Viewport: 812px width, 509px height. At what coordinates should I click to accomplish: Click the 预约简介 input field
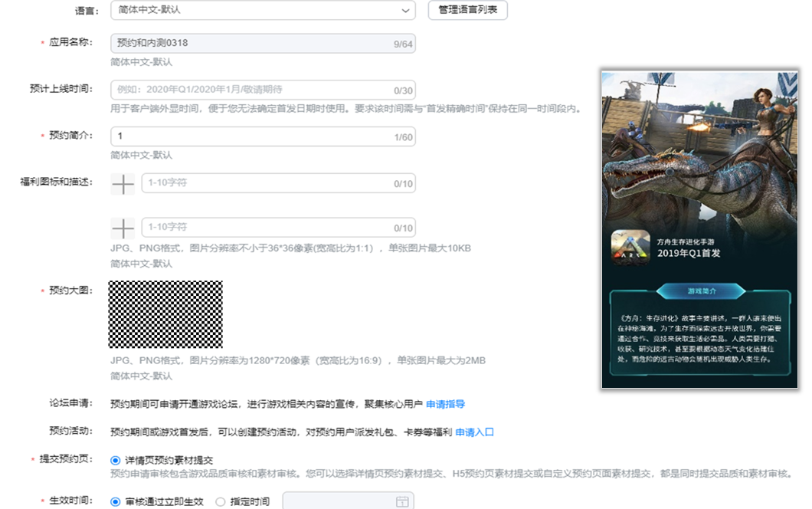point(263,137)
